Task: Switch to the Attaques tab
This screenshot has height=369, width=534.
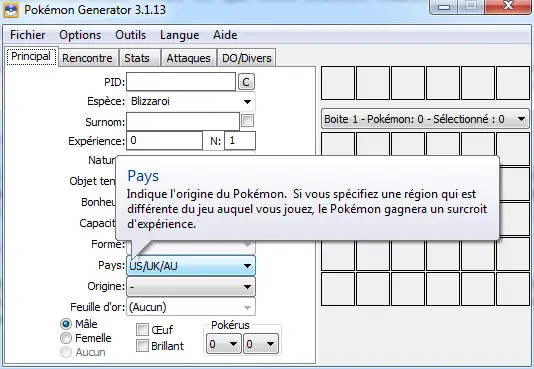Action: click(188, 58)
